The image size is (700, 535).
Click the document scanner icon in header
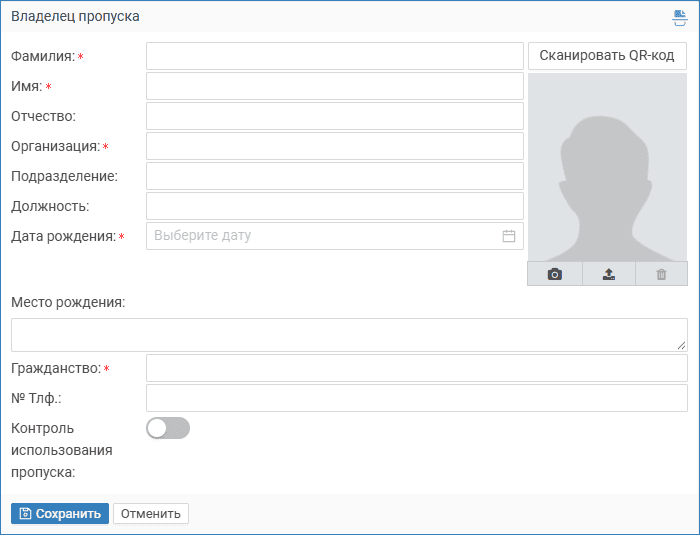[679, 17]
